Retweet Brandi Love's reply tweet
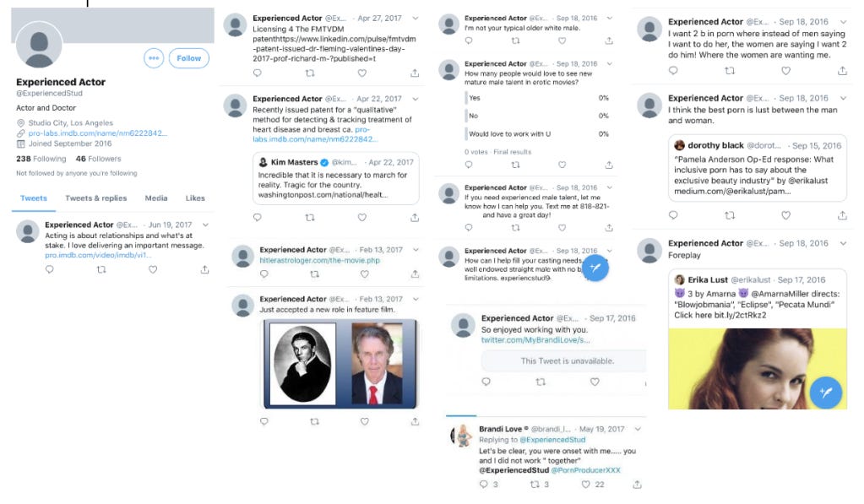Image resolution: width=864 pixels, height=504 pixels. [535, 485]
